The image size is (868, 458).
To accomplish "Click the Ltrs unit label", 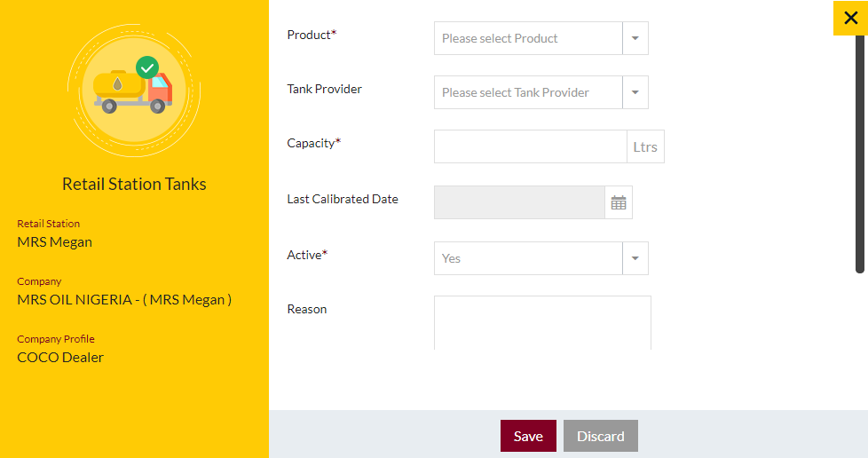I will pyautogui.click(x=645, y=146).
